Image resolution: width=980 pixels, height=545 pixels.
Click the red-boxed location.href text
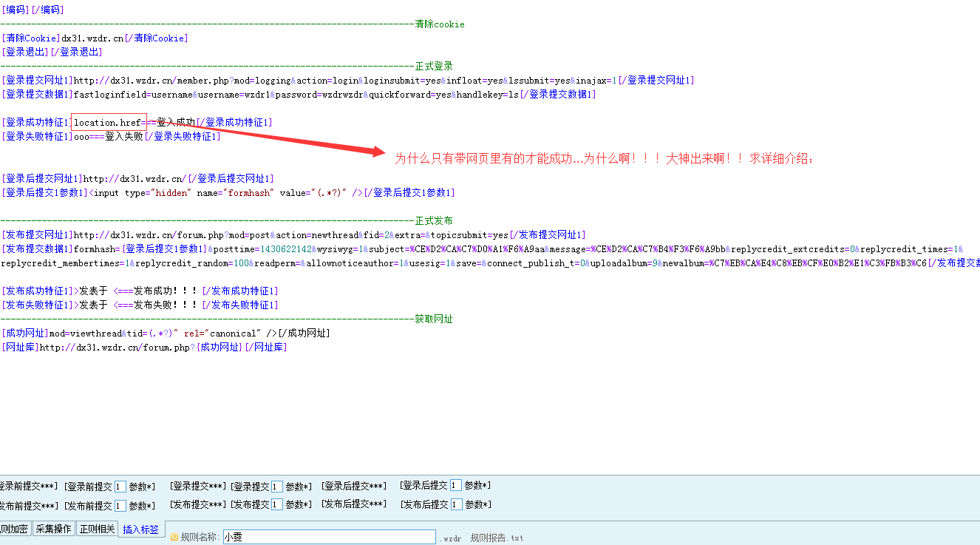109,122
